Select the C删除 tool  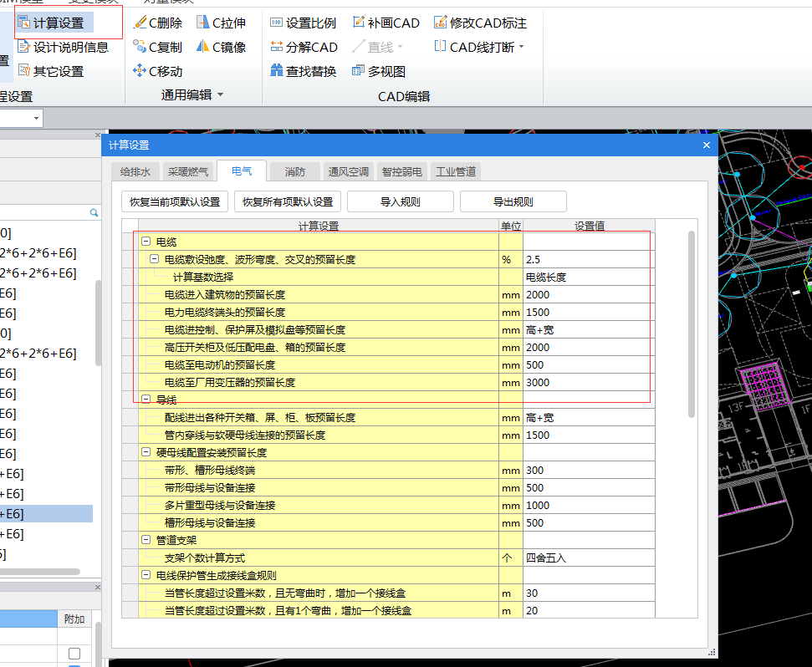coord(157,23)
